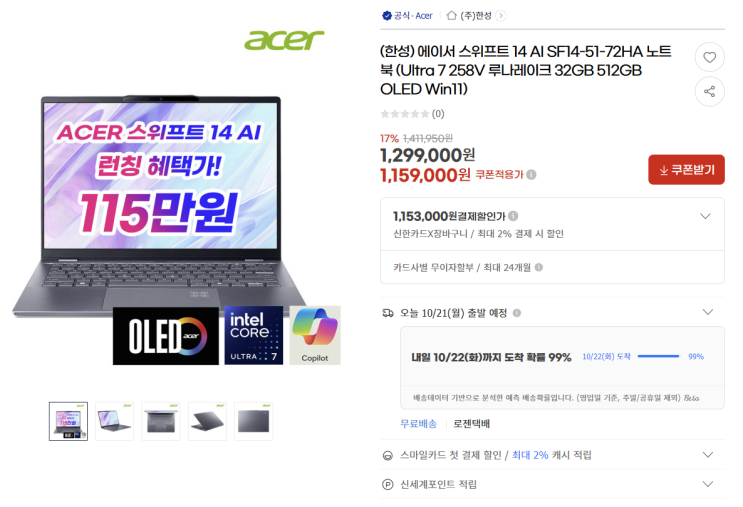Expand the 오늘 10/21 shipping schedule row
The image size is (743, 507).
[x=707, y=312]
